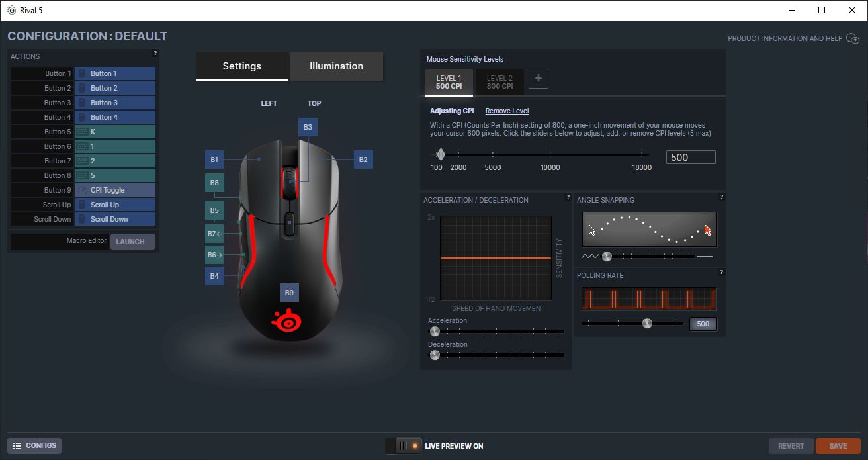Open the Button 9 CPI Toggle action
Screen dimensions: 868x460
tap(115, 190)
